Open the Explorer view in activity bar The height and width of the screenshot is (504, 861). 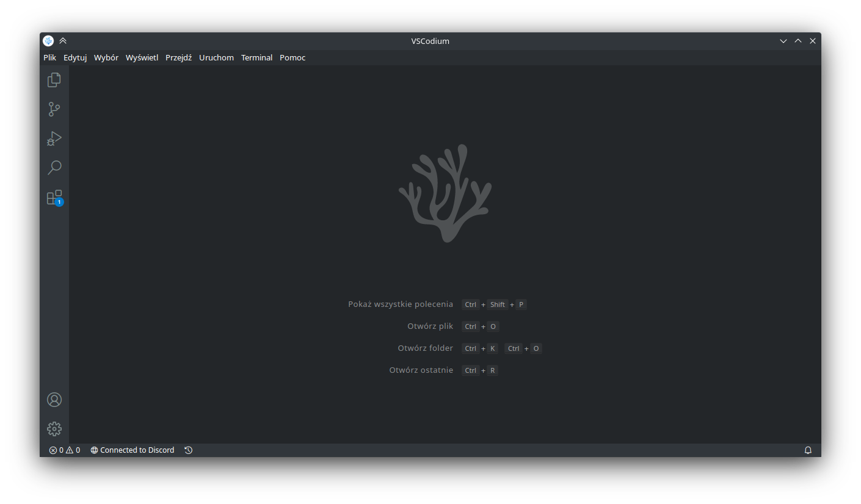54,80
